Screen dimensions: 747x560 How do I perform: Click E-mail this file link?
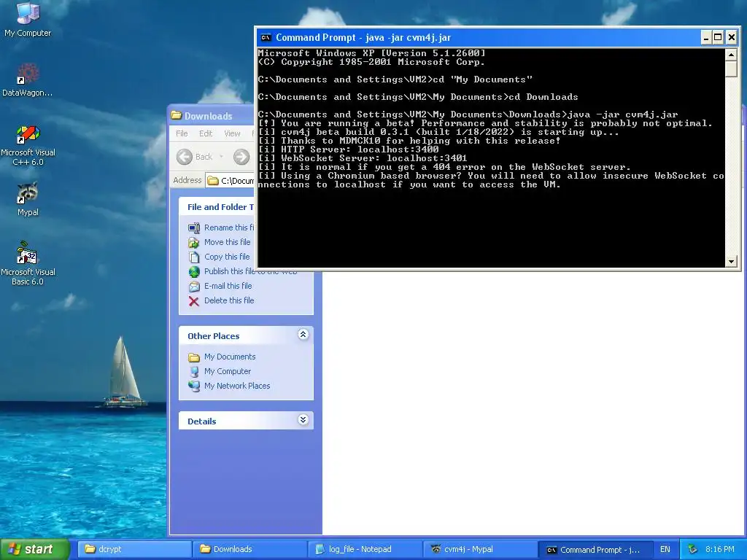tap(228, 286)
